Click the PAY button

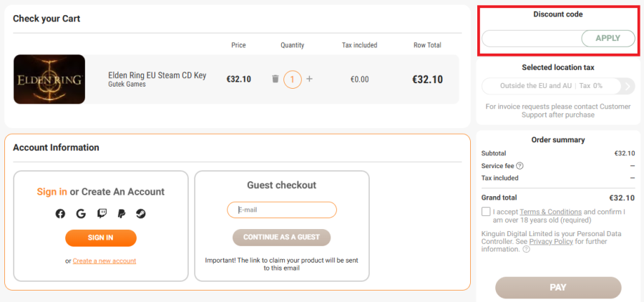coord(558,288)
